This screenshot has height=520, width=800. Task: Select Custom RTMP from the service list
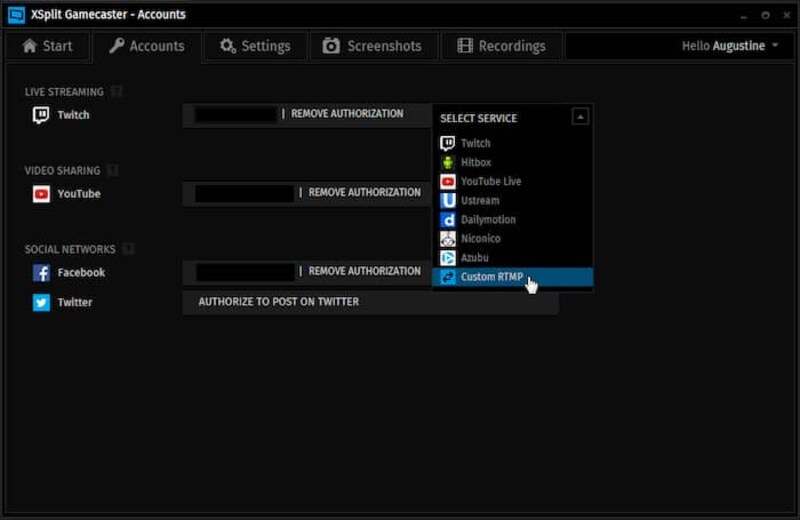coord(512,277)
